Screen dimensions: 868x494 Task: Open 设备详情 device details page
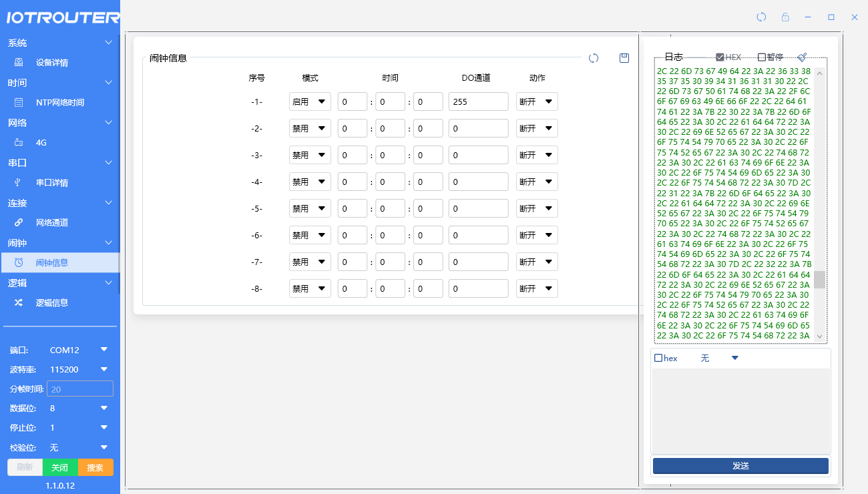(x=52, y=63)
